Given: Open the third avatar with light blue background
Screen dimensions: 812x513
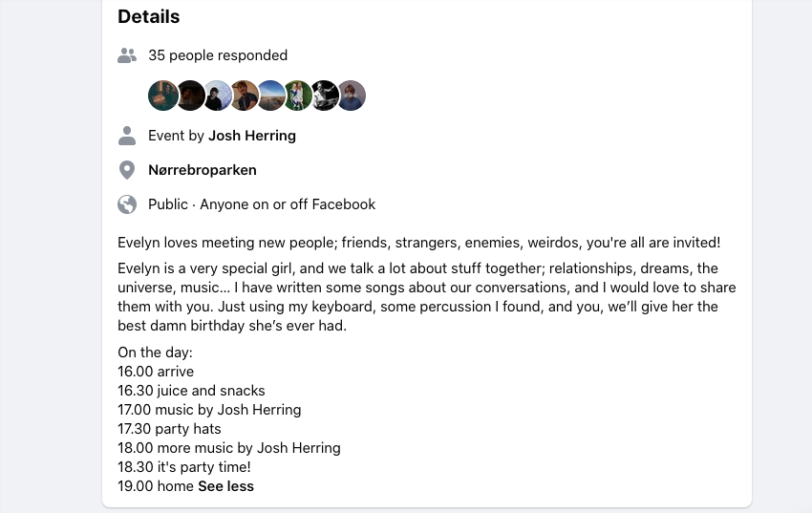Looking at the screenshot, I should pos(218,96).
